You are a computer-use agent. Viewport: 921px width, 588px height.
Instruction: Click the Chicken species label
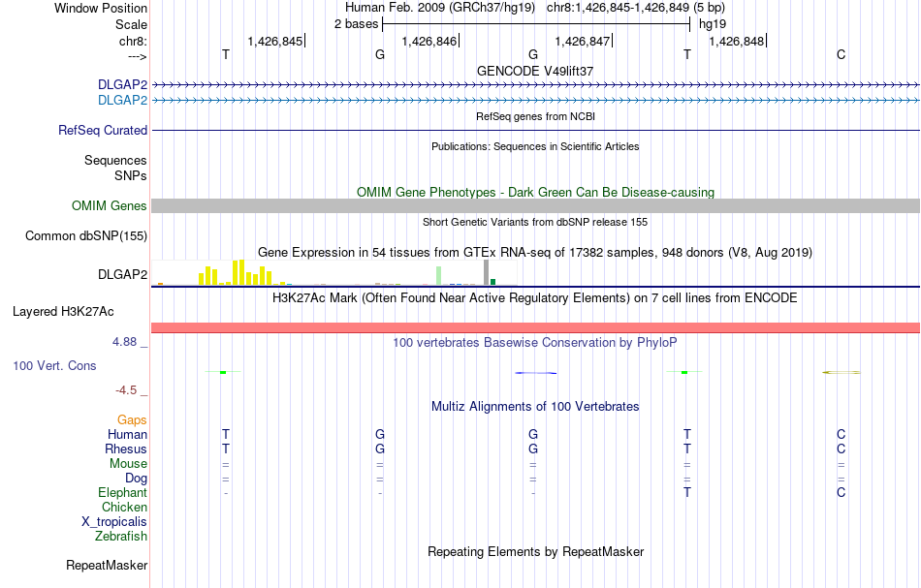click(x=124, y=507)
